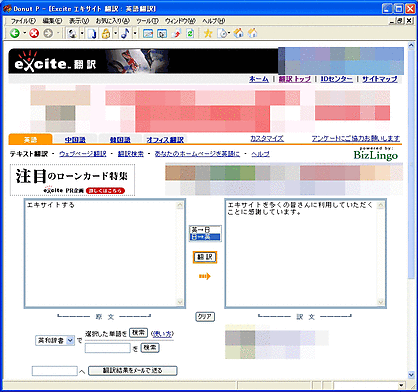The height and width of the screenshot is (392, 418).
Task: Click the green refresh page icon
Action: click(190, 34)
